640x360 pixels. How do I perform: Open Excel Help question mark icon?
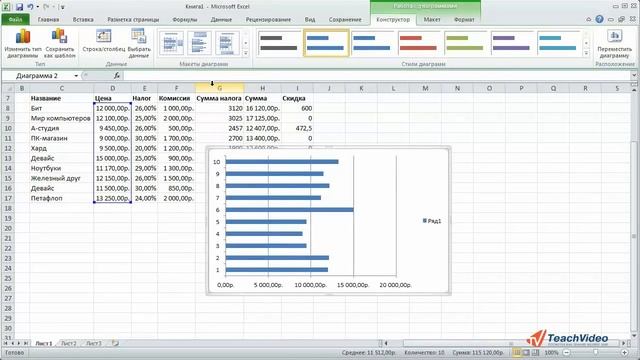tap(599, 19)
